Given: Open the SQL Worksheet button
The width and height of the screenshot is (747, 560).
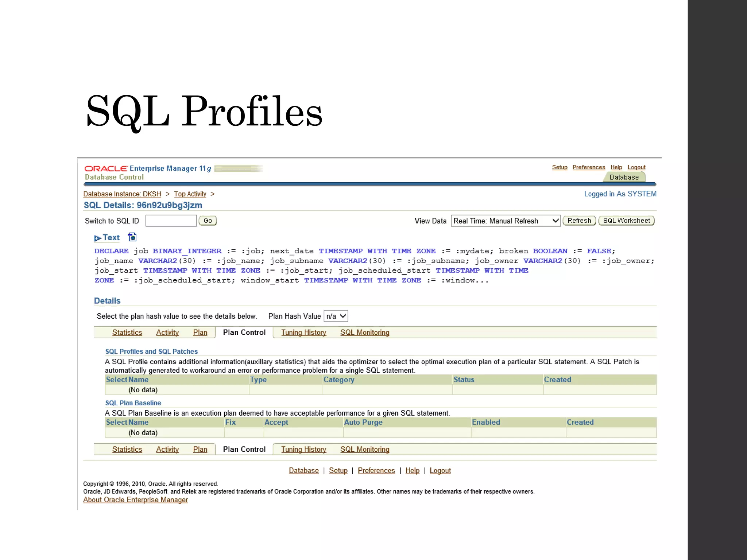Looking at the screenshot, I should [x=626, y=221].
